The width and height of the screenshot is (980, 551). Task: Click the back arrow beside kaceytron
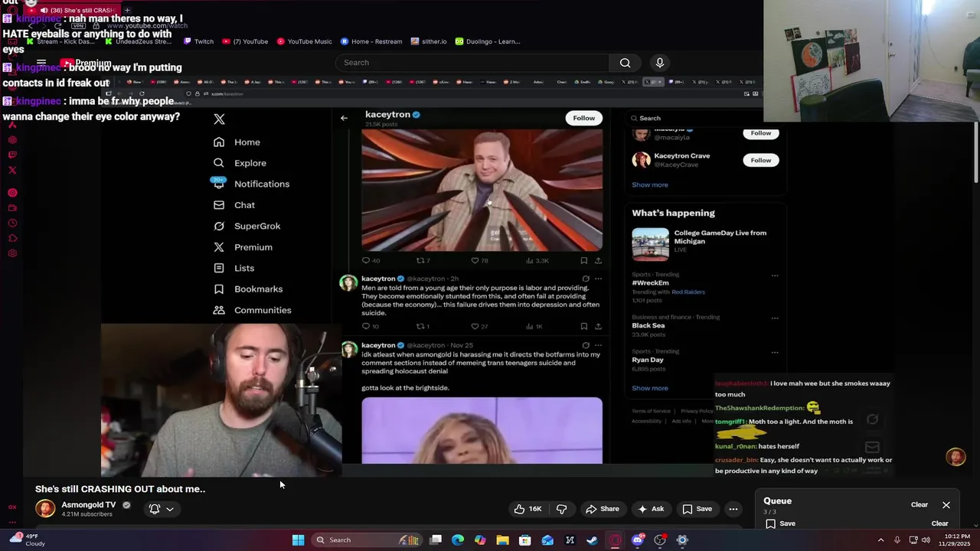344,118
